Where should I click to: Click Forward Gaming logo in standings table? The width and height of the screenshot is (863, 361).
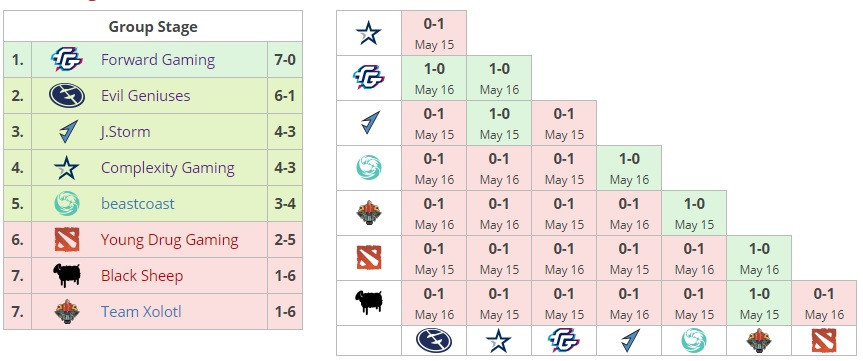coord(67,59)
